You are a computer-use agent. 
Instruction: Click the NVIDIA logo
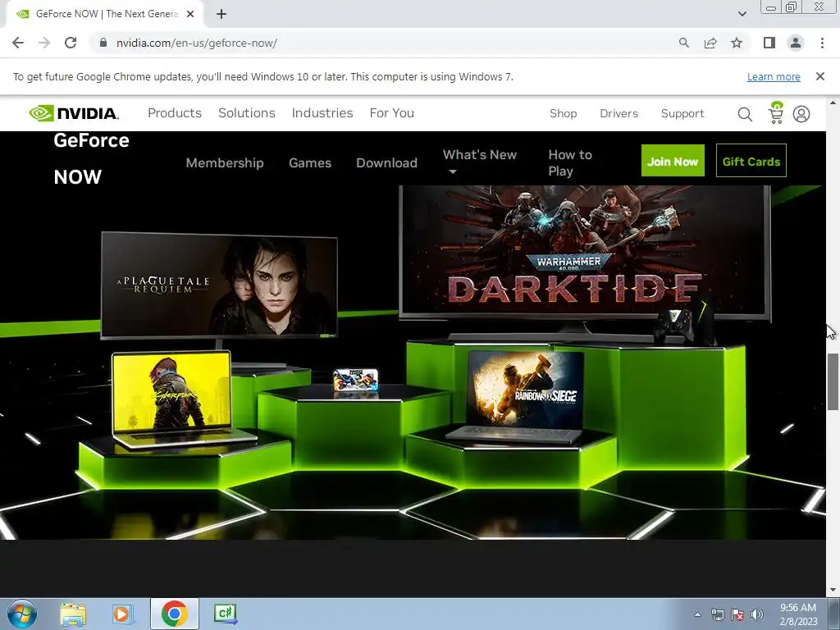pyautogui.click(x=74, y=113)
